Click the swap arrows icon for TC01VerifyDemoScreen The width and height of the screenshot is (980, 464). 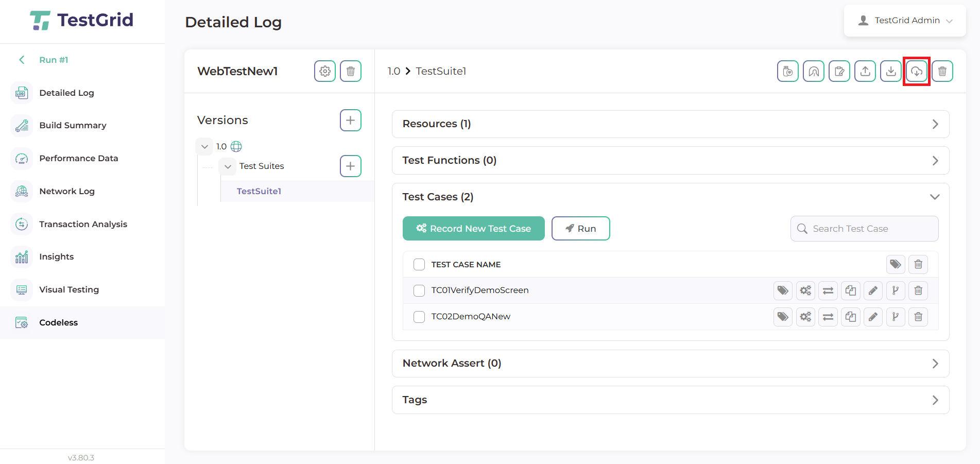pos(828,290)
